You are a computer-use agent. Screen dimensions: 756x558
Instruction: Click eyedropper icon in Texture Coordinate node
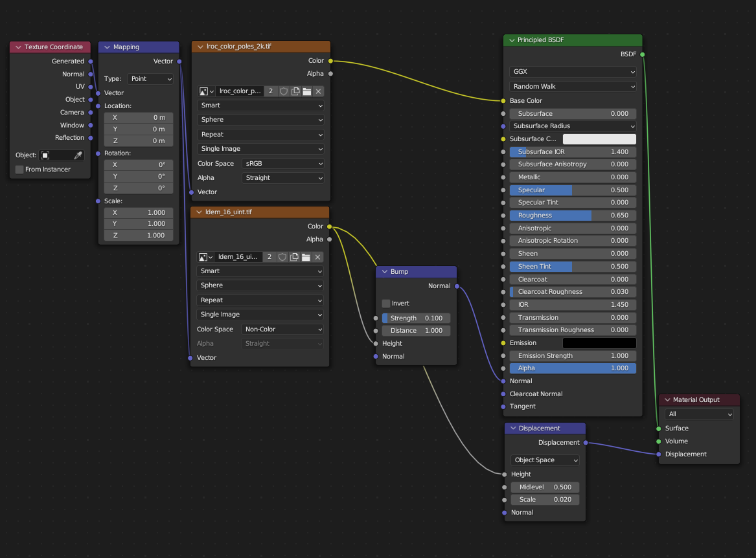(78, 155)
